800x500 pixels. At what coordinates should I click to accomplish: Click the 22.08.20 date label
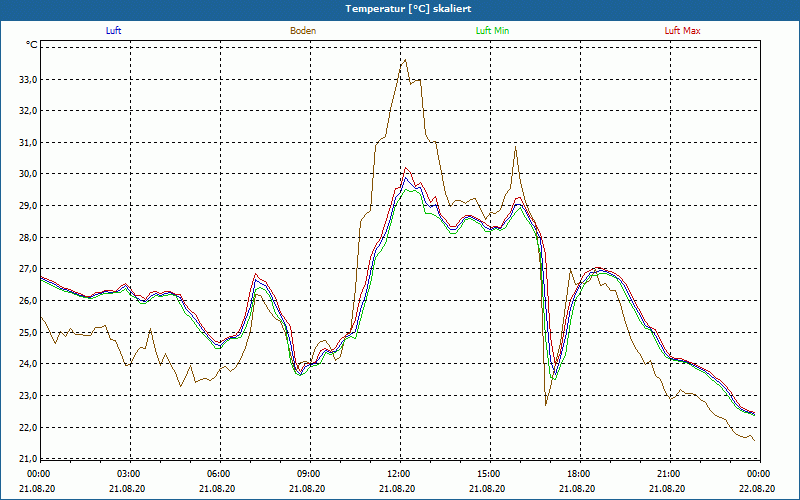[x=759, y=488]
